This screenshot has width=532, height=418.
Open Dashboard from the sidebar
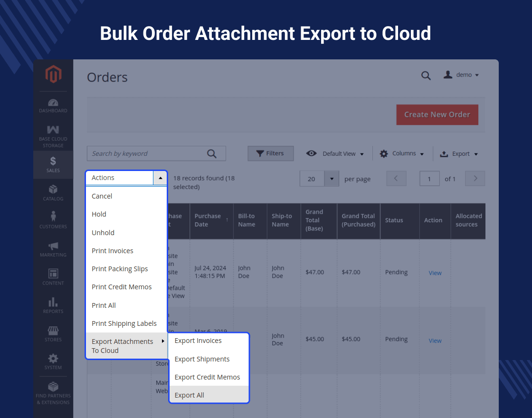(x=53, y=105)
